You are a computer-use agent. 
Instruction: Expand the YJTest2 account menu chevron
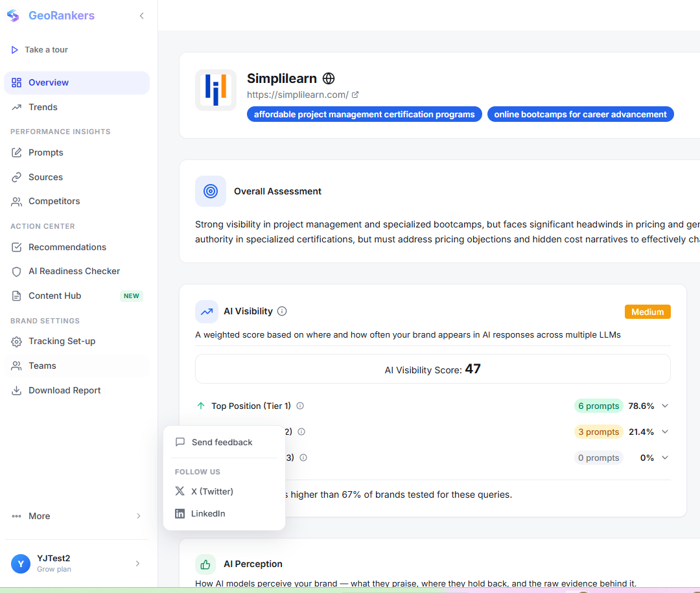pyautogui.click(x=137, y=564)
